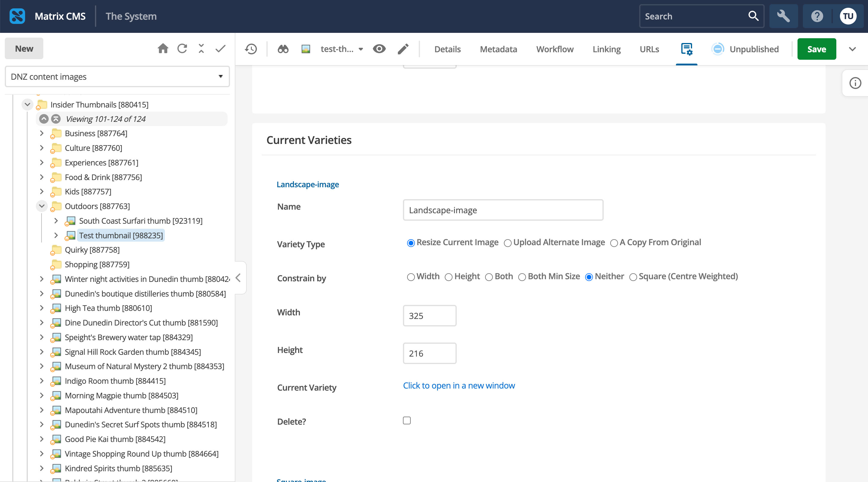Click the green Save button
This screenshot has height=482, width=868.
[x=816, y=49]
